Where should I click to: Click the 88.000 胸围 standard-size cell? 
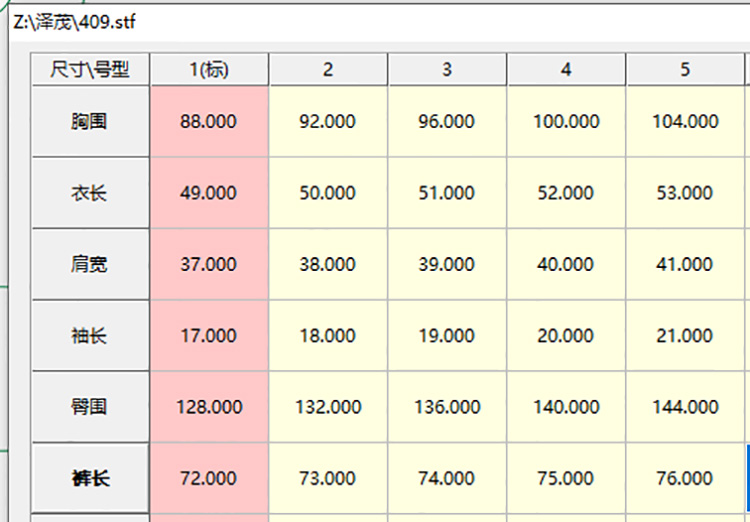coord(209,122)
